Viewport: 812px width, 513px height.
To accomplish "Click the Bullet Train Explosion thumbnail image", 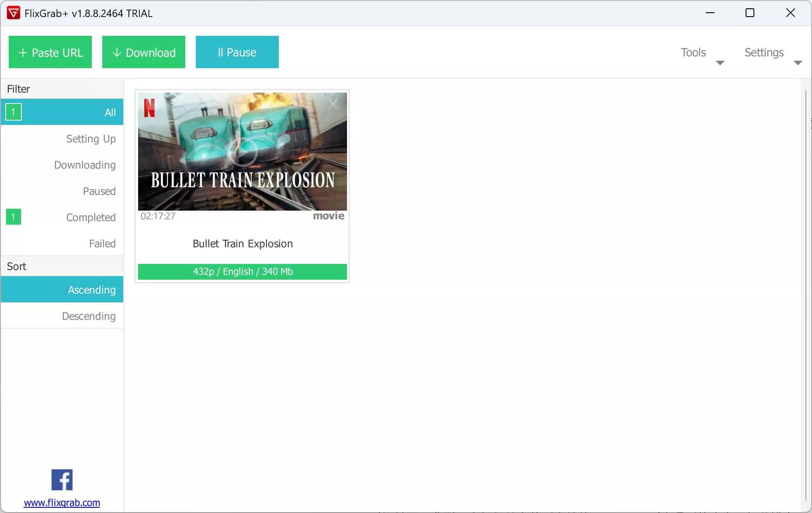I will coord(243,152).
